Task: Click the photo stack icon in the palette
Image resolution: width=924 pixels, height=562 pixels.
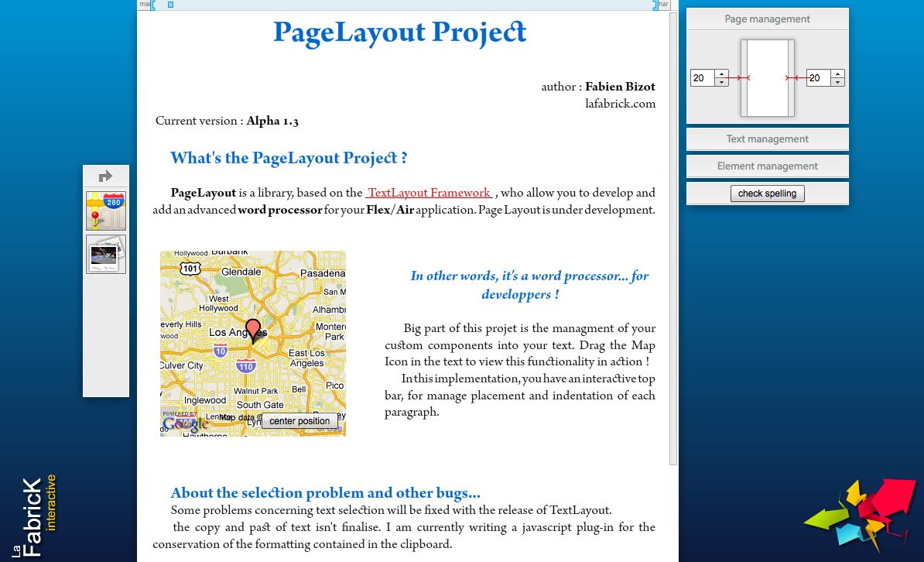Action: pyautogui.click(x=106, y=254)
